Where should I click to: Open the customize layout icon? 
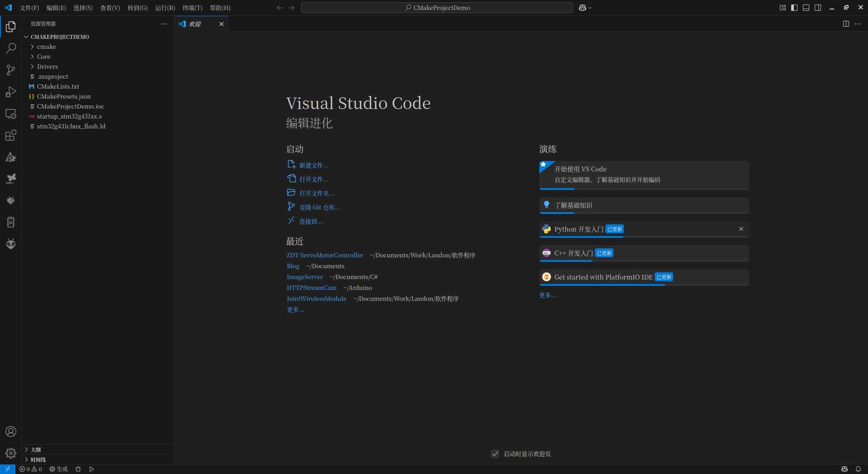[x=783, y=8]
